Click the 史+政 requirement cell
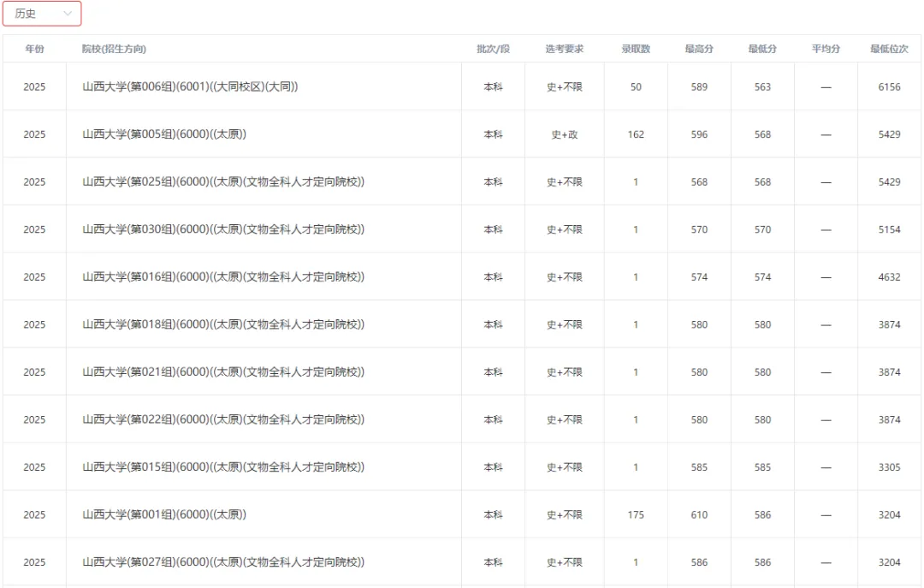924x588 pixels. coord(565,134)
